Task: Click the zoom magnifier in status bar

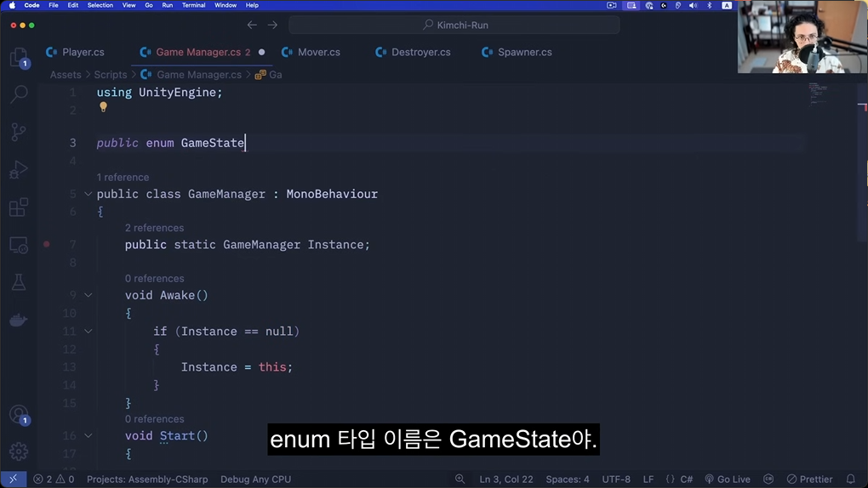Action: coord(460,479)
